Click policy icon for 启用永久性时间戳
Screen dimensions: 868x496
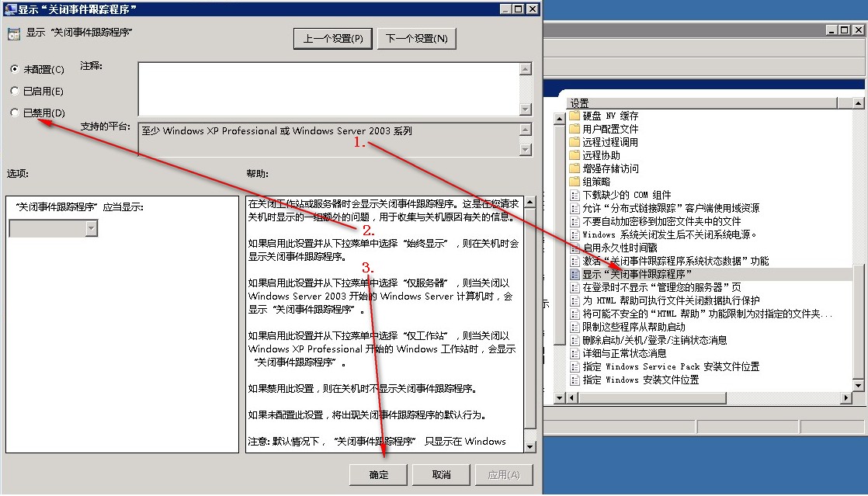[575, 248]
